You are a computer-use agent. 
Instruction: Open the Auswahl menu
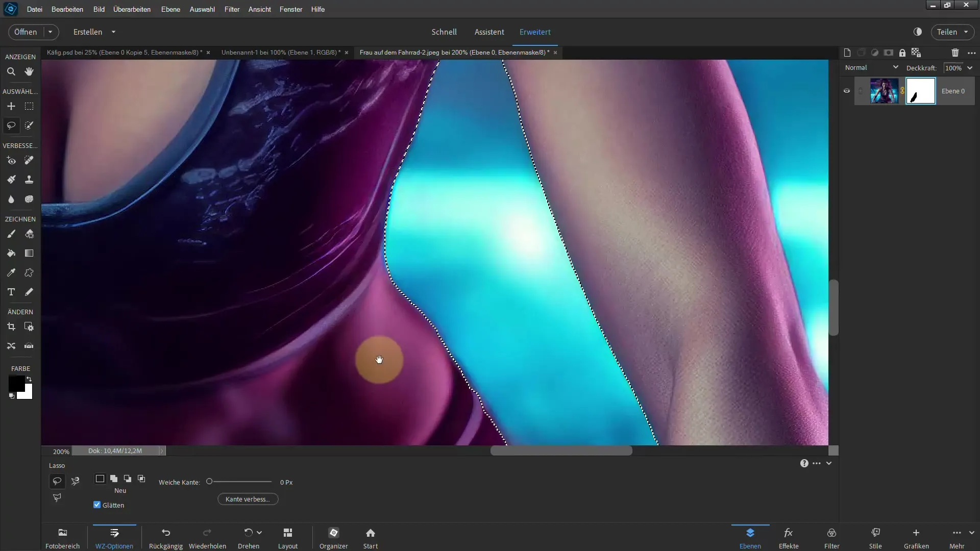pos(202,9)
